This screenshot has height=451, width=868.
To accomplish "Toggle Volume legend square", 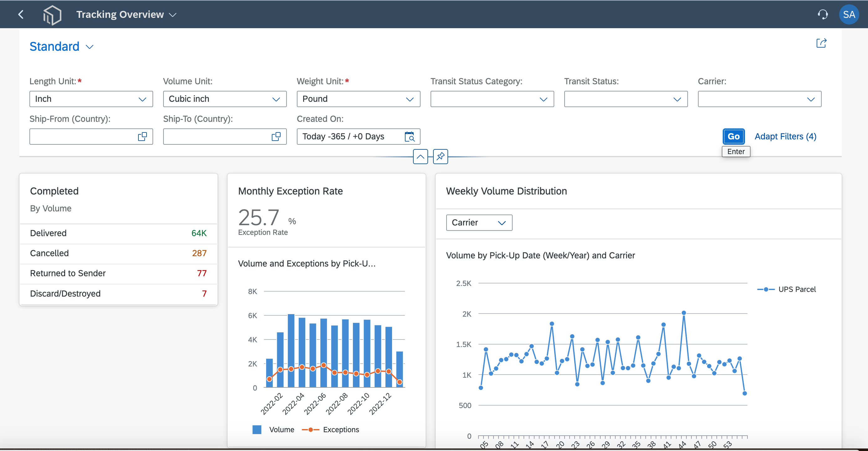I will pyautogui.click(x=257, y=429).
